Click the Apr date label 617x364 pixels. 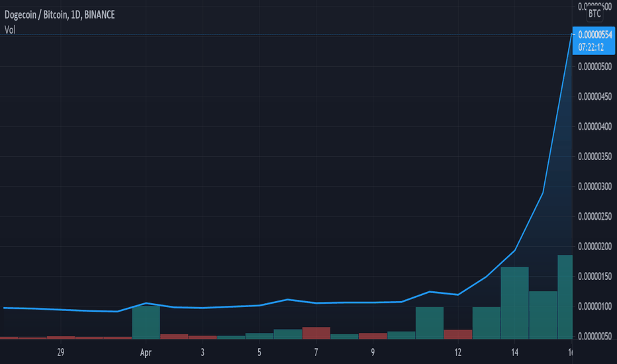(x=146, y=353)
